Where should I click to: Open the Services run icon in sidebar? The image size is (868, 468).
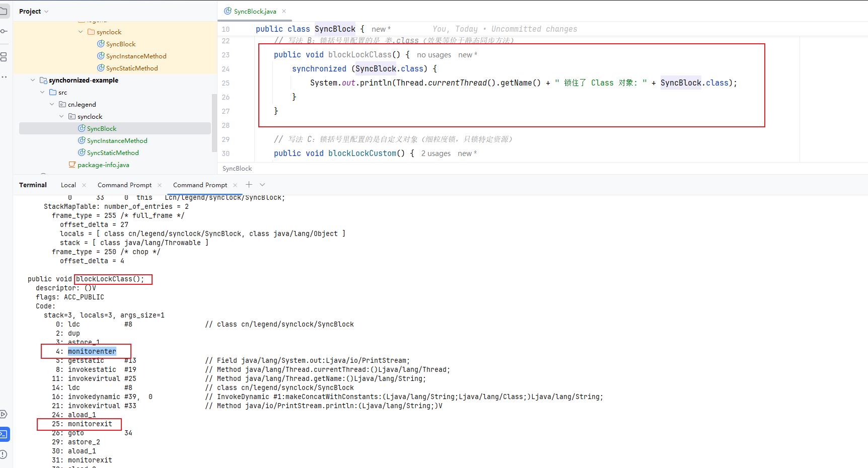coord(4,414)
